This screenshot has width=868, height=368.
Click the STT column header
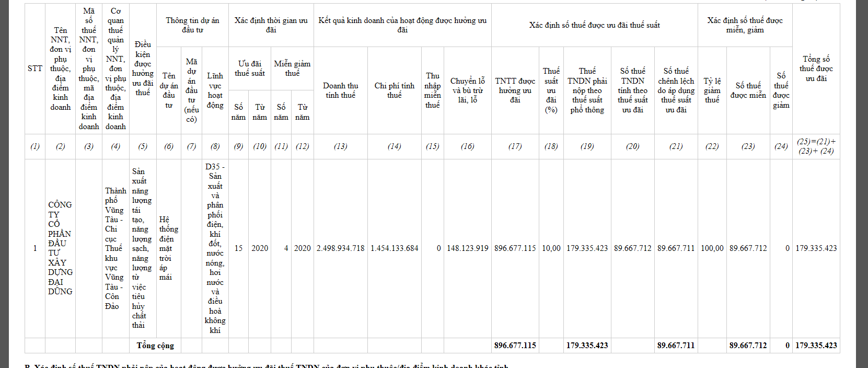coord(35,68)
